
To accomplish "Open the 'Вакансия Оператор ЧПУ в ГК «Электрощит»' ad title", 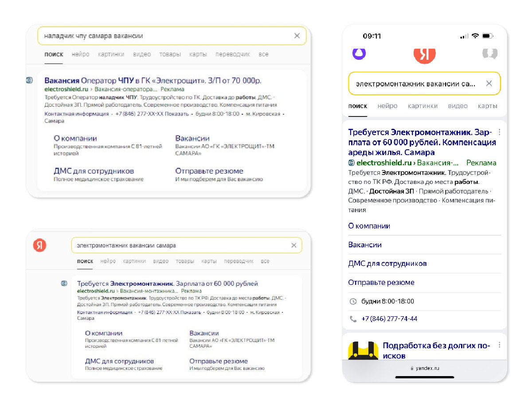I will (153, 81).
